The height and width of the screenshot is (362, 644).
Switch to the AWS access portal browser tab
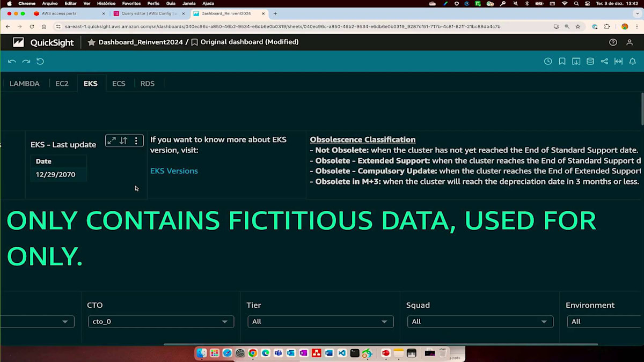tap(69, 13)
